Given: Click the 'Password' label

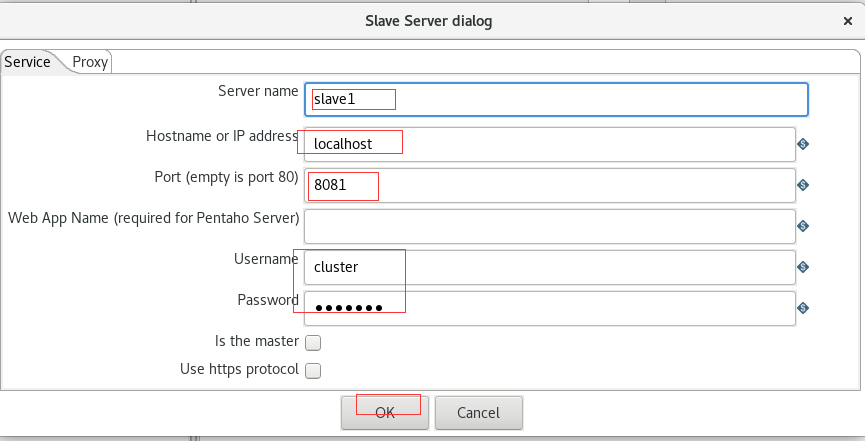Looking at the screenshot, I should pos(268,300).
